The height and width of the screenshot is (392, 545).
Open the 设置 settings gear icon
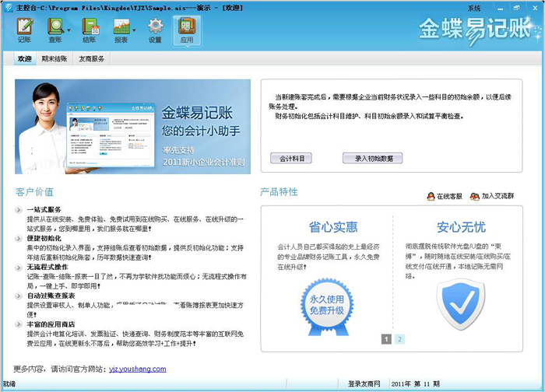155,30
